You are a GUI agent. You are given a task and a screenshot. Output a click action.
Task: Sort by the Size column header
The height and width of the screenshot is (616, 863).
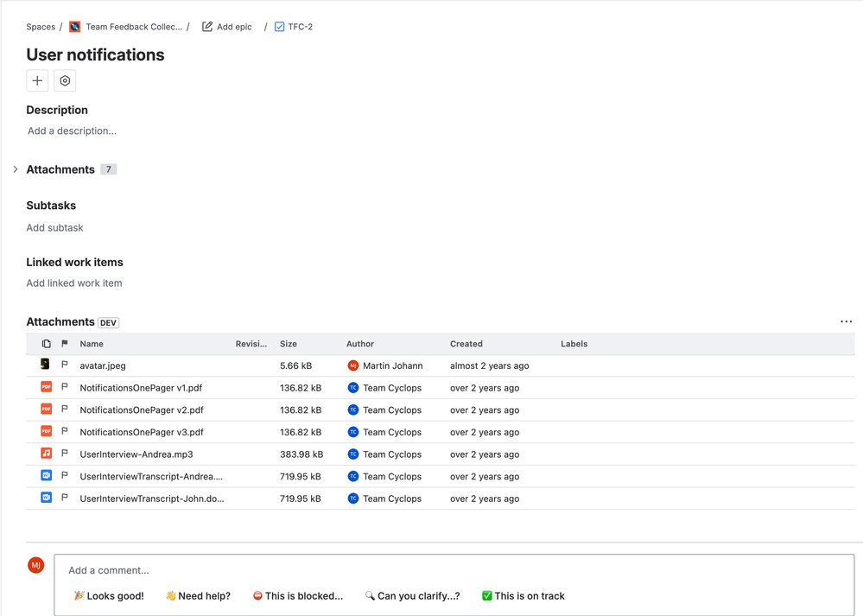click(289, 344)
